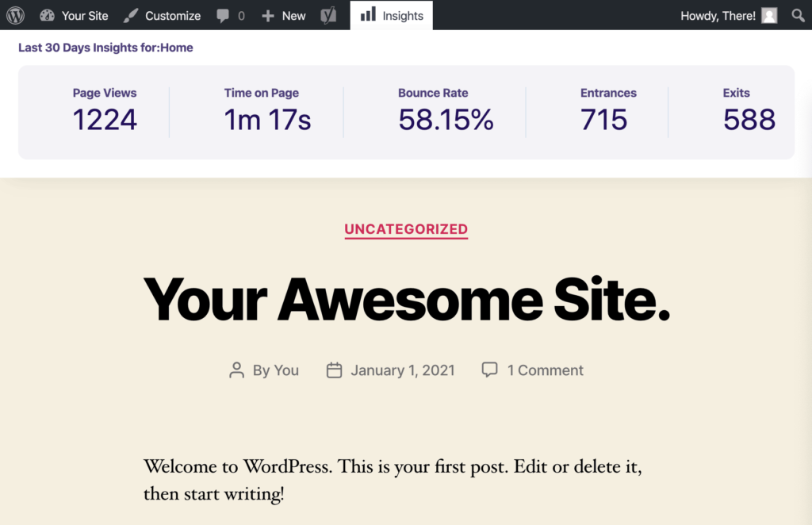Screen dimensions: 812x525
Task: Open the Customize dropdown menu
Action: (162, 15)
